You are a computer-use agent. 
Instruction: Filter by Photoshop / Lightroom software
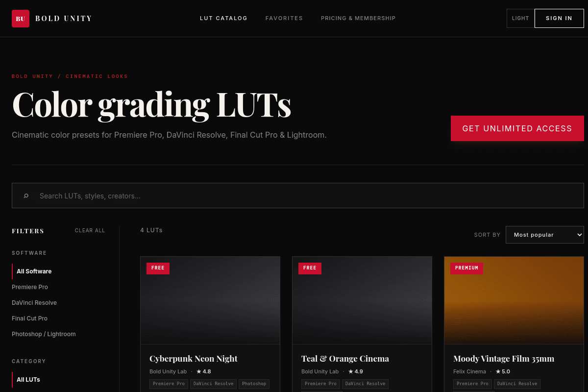coord(44,334)
